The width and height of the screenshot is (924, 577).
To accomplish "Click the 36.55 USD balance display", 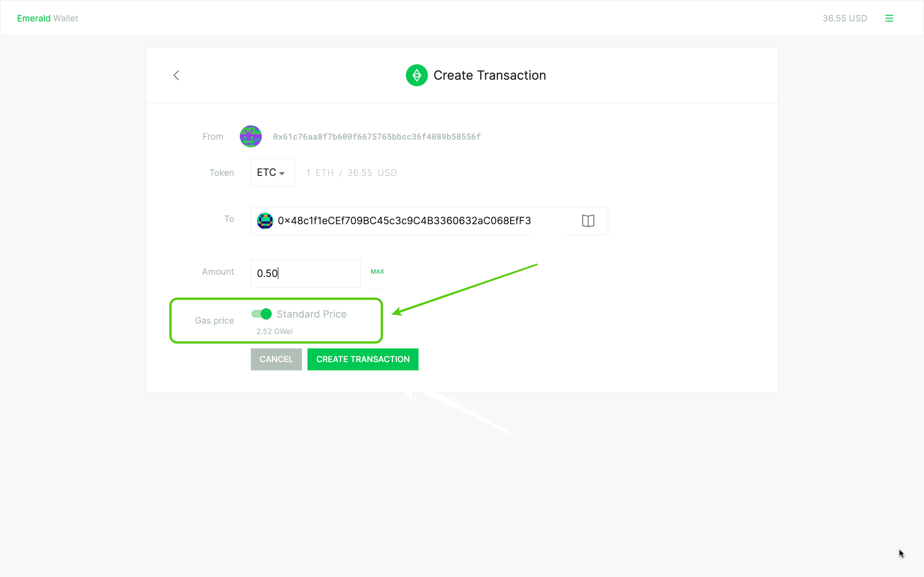I will click(844, 18).
